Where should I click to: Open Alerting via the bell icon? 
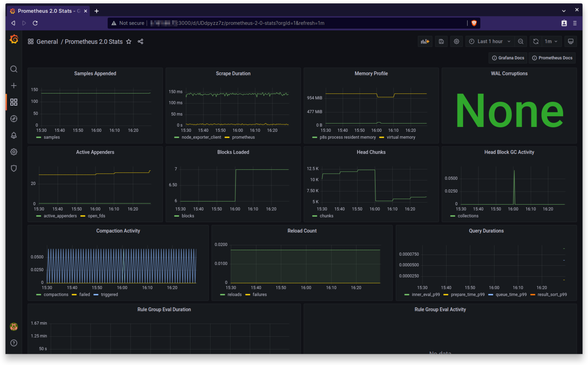[14, 135]
